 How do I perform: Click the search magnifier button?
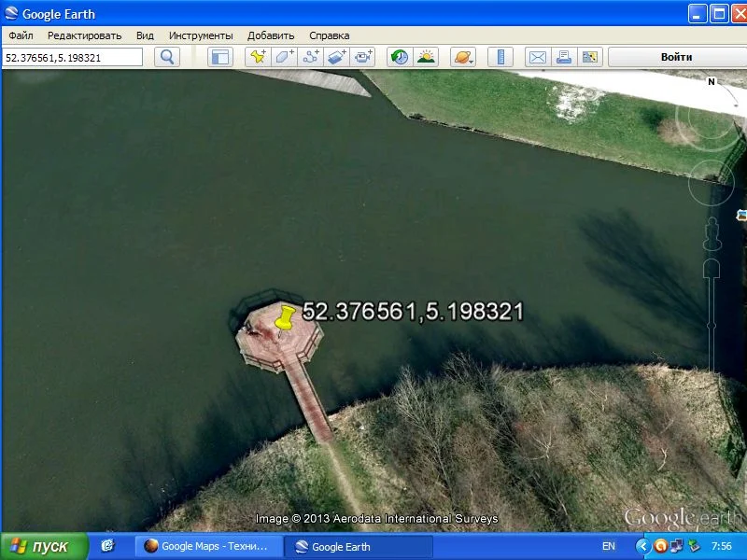[x=167, y=57]
